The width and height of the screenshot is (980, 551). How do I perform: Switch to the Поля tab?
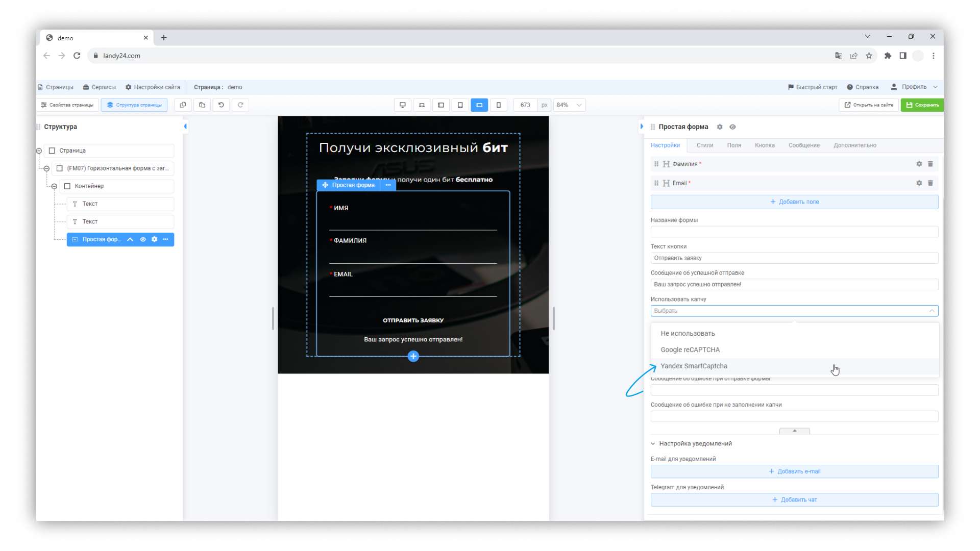coord(734,145)
